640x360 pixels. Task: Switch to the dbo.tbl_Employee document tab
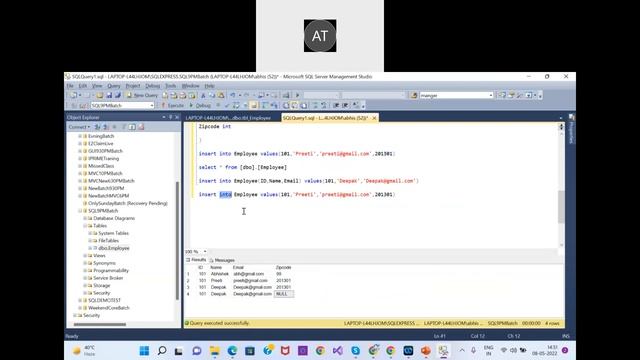pyautogui.click(x=228, y=118)
